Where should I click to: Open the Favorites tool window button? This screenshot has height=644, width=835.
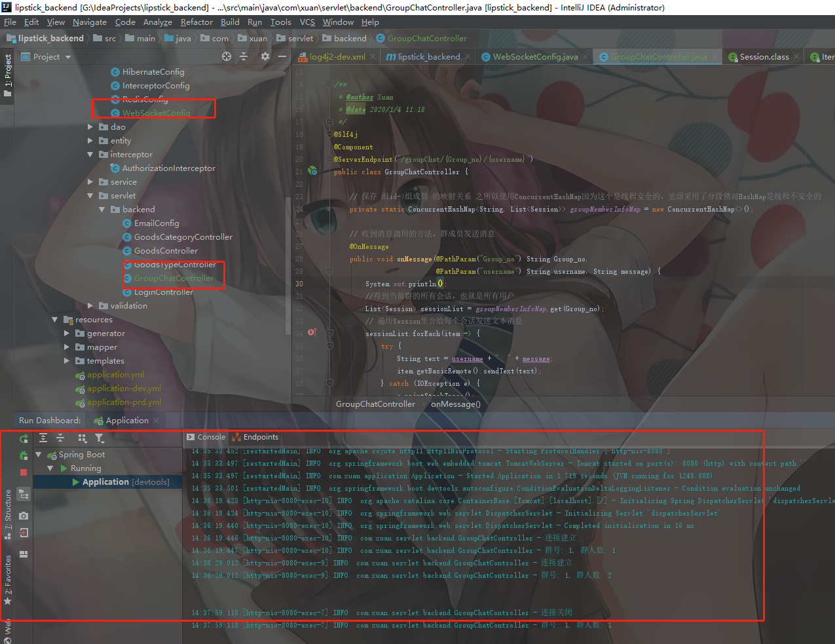coord(7,580)
